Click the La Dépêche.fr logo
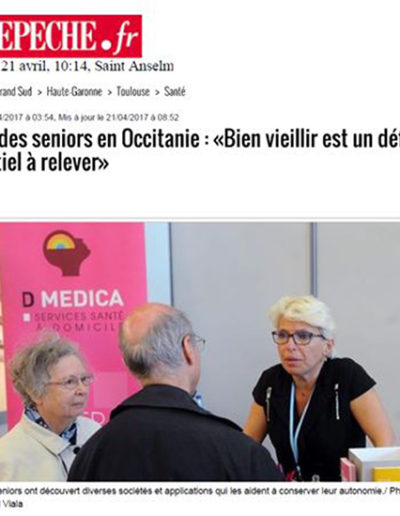 tap(71, 36)
